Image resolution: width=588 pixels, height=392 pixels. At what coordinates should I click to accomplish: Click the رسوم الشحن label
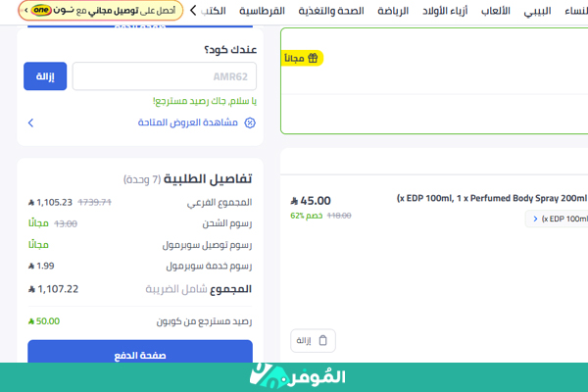[x=227, y=223]
